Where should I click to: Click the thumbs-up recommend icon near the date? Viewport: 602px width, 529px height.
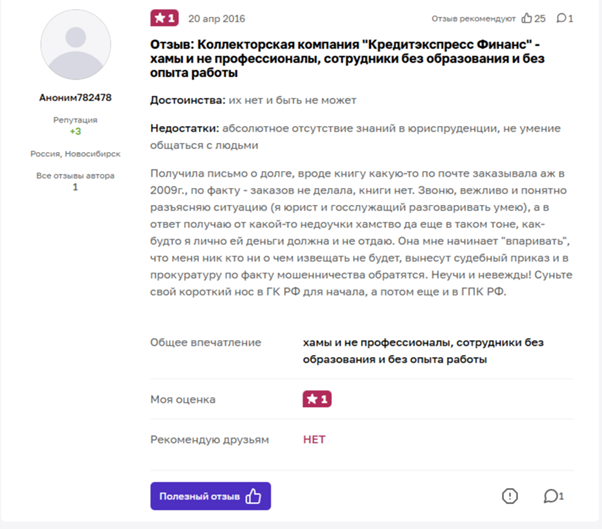click(527, 18)
